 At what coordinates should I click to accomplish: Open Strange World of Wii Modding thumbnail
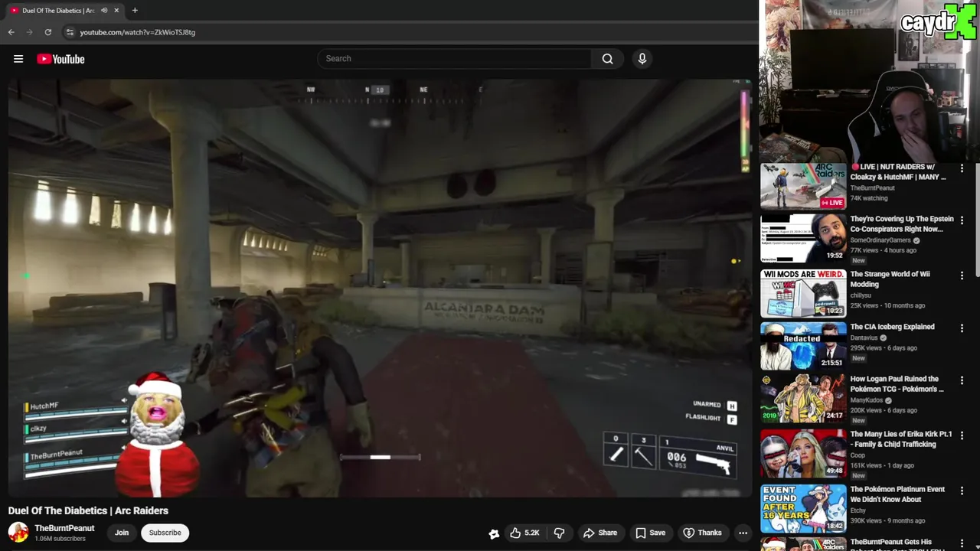click(x=803, y=292)
